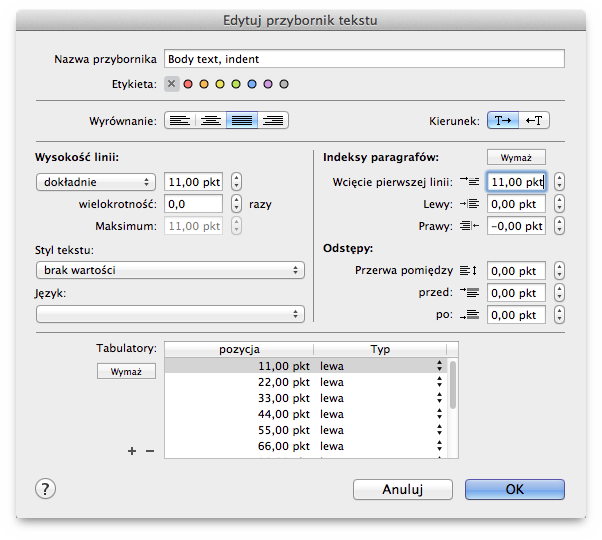Click the Wcięcie pierwszej linii field

(x=516, y=182)
